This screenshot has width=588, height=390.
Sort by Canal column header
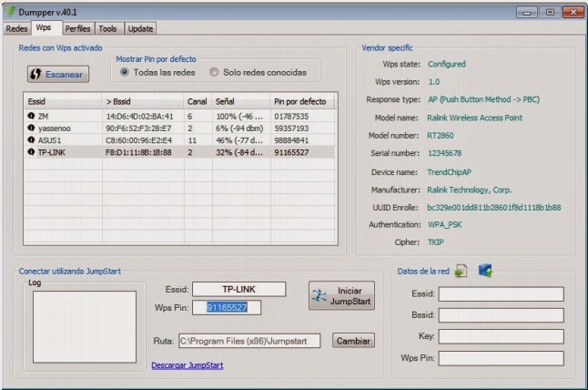(198, 101)
